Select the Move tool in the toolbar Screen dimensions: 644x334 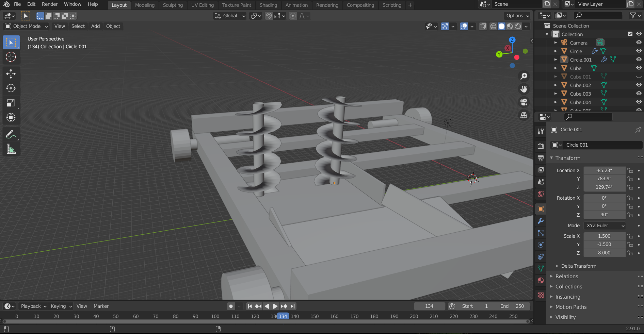(x=11, y=74)
